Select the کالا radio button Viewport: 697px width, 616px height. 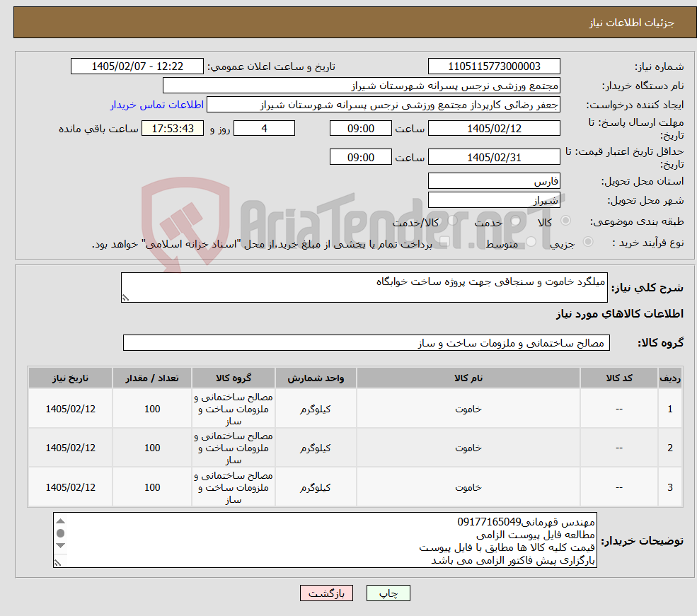point(566,221)
